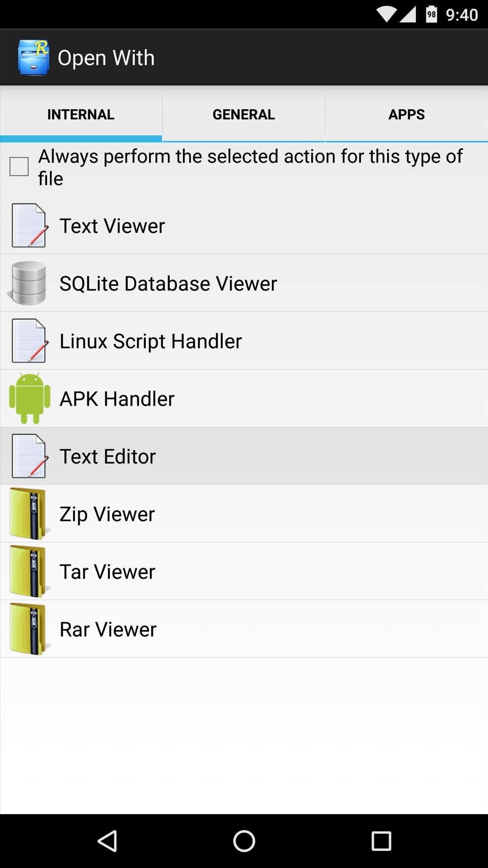
Task: Go to the Android home screen
Action: 244,841
